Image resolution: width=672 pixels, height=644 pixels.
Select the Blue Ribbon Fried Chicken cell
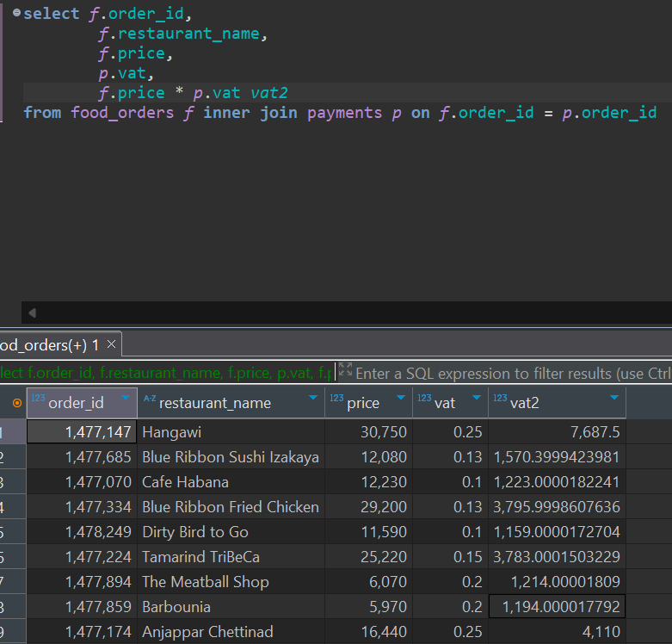tap(231, 507)
